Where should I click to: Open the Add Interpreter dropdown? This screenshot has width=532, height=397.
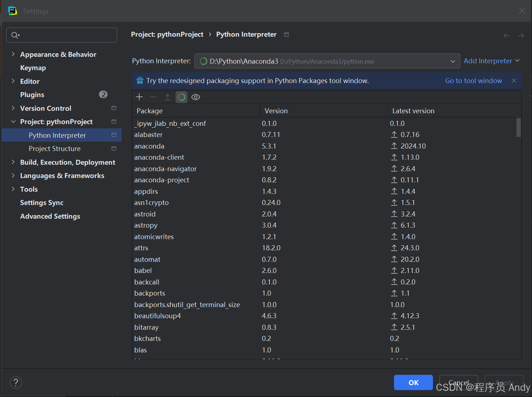pos(491,61)
